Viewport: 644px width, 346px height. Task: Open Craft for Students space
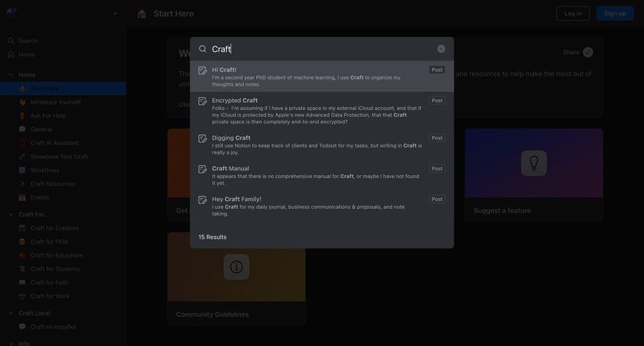click(x=63, y=269)
